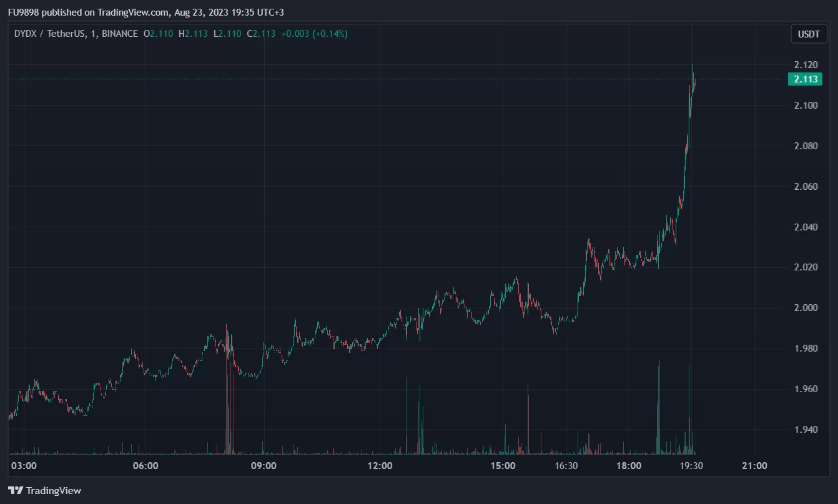
Task: Click the +0.003 (+0.14%) change value
Action: coord(314,34)
